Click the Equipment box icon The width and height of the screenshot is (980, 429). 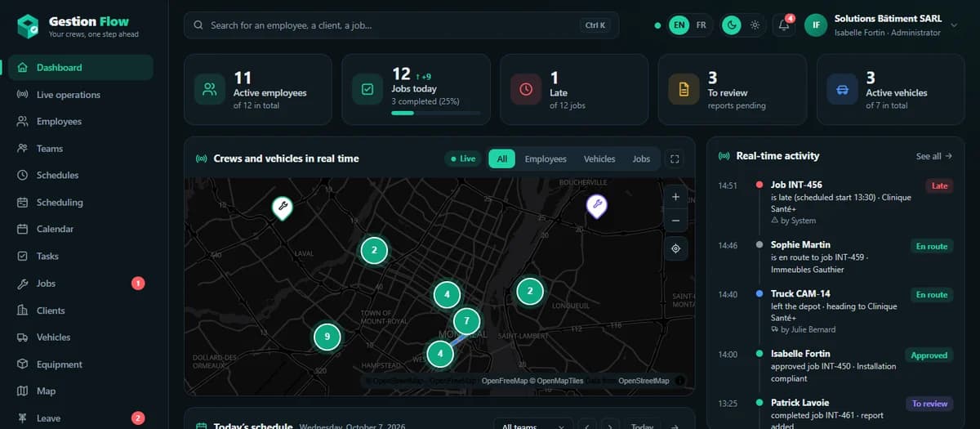(23, 364)
